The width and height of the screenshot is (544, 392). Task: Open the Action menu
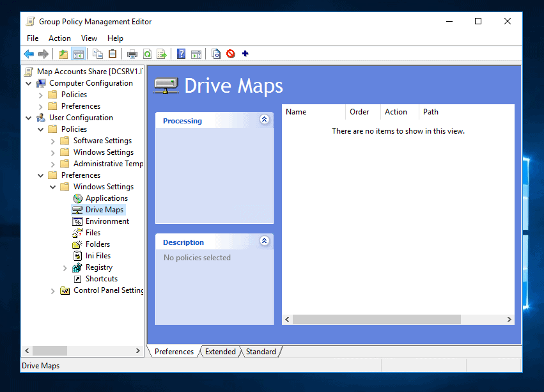(x=59, y=38)
